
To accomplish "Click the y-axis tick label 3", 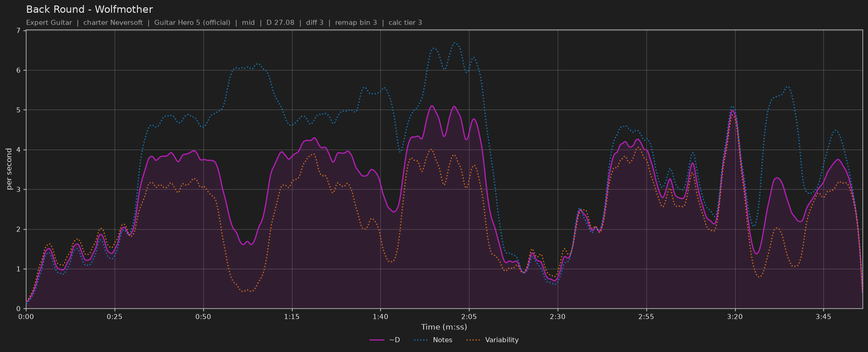I will [x=18, y=190].
